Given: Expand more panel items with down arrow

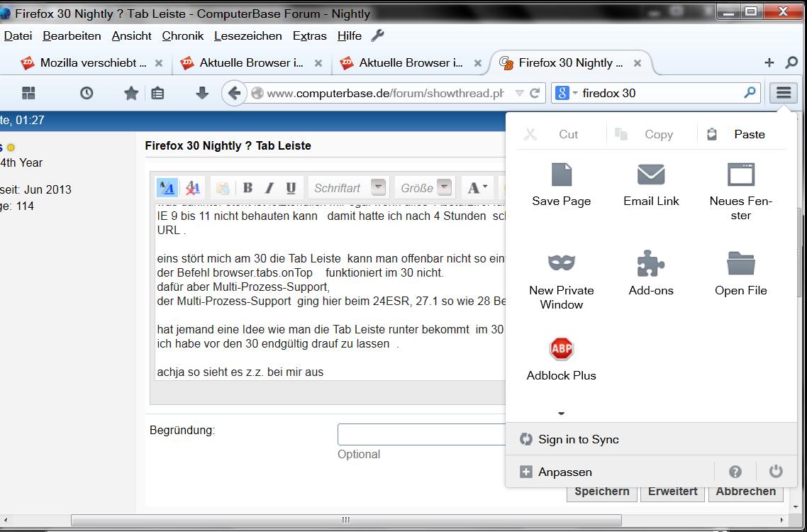Looking at the screenshot, I should [x=562, y=413].
